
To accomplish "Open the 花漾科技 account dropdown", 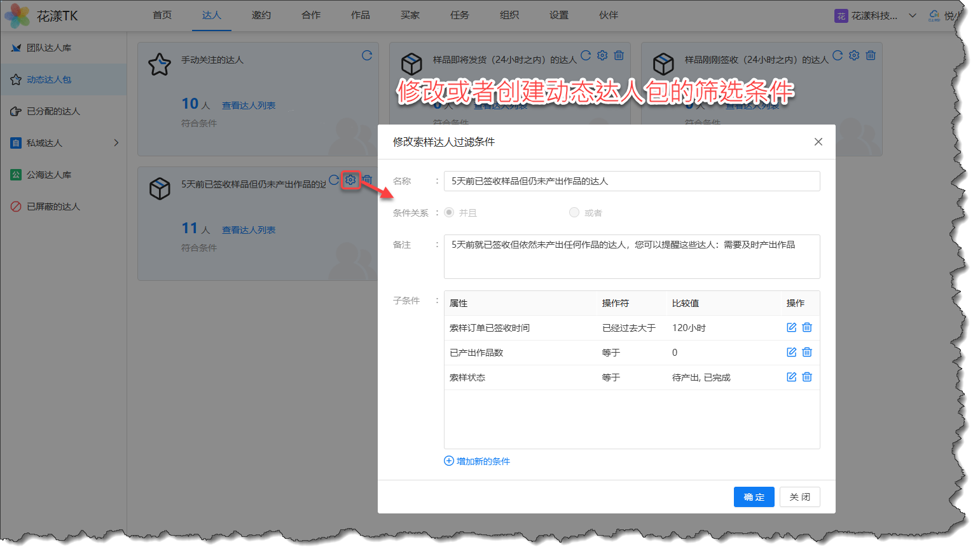I will [x=912, y=16].
